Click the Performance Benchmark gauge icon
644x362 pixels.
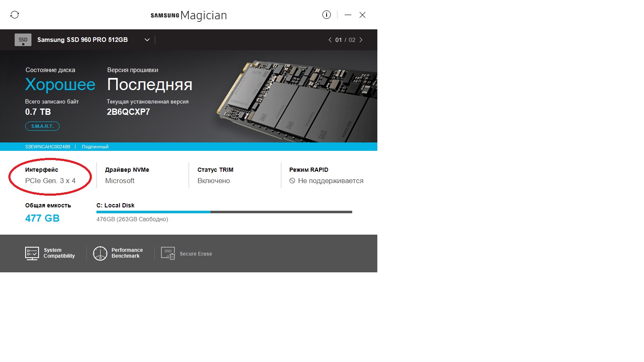[100, 253]
